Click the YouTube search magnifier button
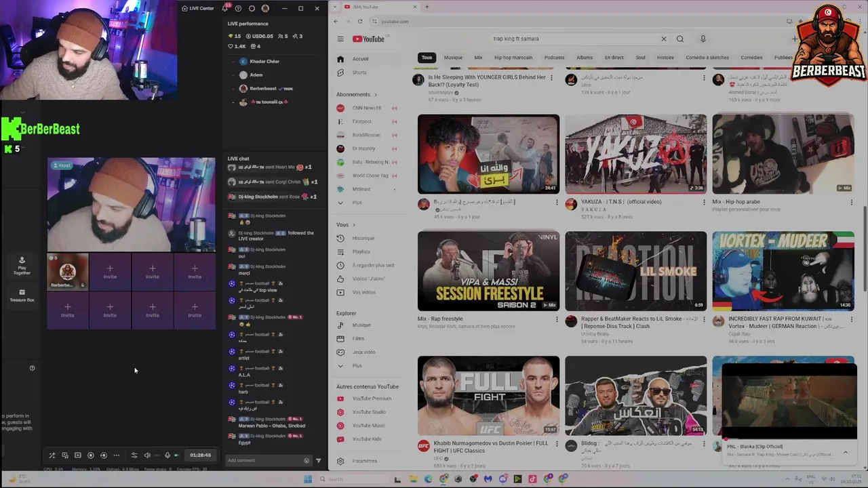 point(680,39)
